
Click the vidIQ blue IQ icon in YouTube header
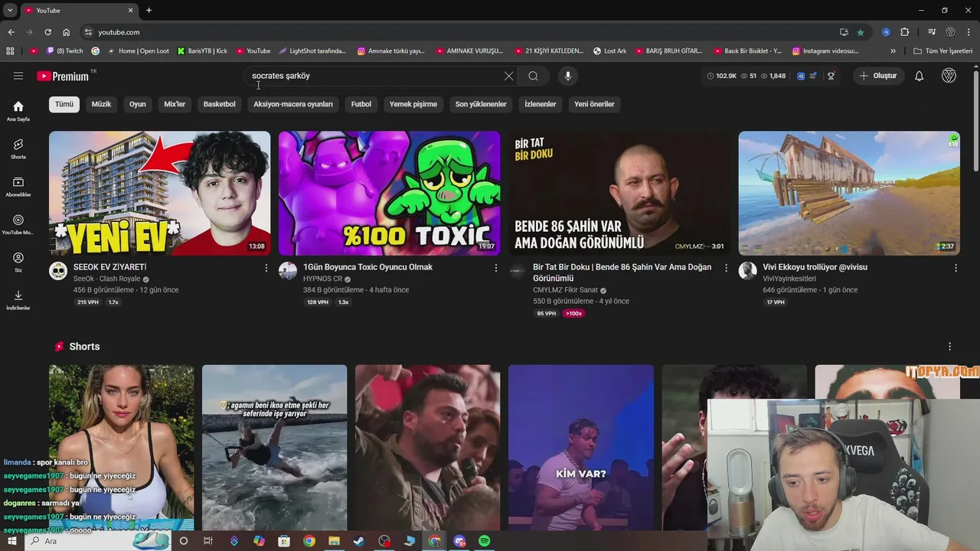[801, 76]
